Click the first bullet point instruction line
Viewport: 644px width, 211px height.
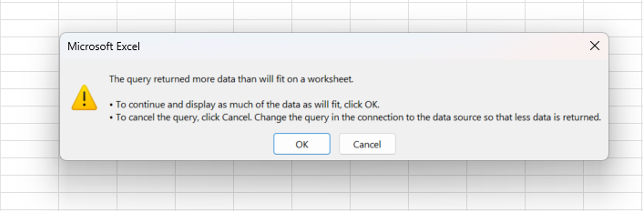click(x=245, y=105)
